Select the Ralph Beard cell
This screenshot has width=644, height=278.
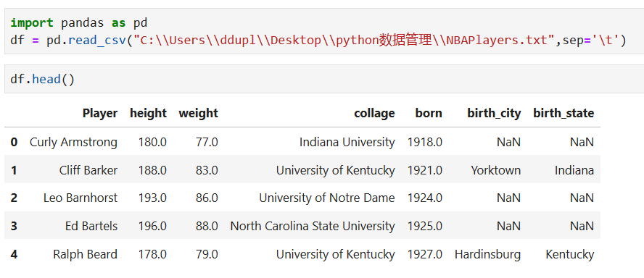86,254
